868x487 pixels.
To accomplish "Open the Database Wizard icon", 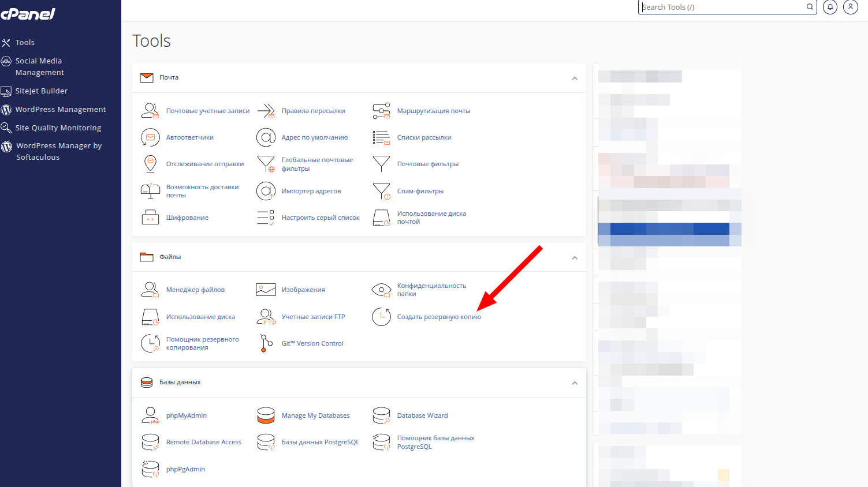I will click(381, 415).
